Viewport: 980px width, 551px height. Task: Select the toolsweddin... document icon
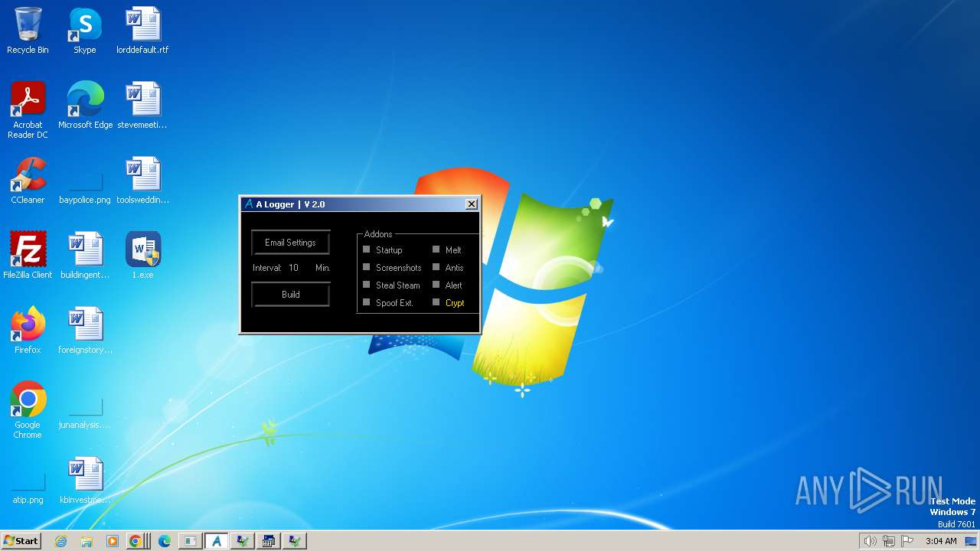pos(142,180)
